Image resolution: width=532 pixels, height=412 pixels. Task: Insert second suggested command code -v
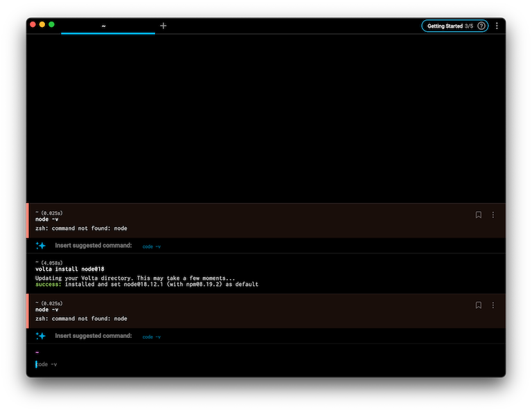click(151, 337)
